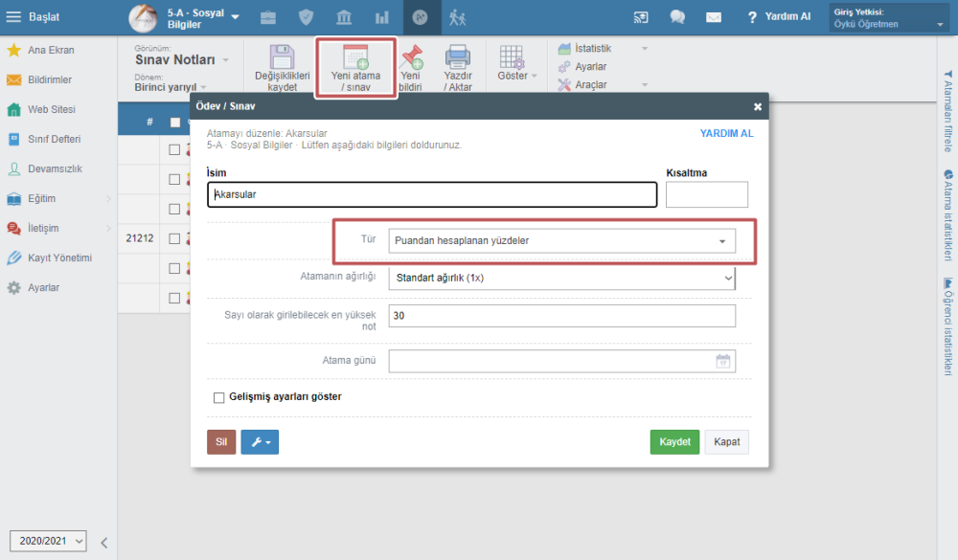
Task: Click the Kısaltma input field
Action: click(707, 195)
